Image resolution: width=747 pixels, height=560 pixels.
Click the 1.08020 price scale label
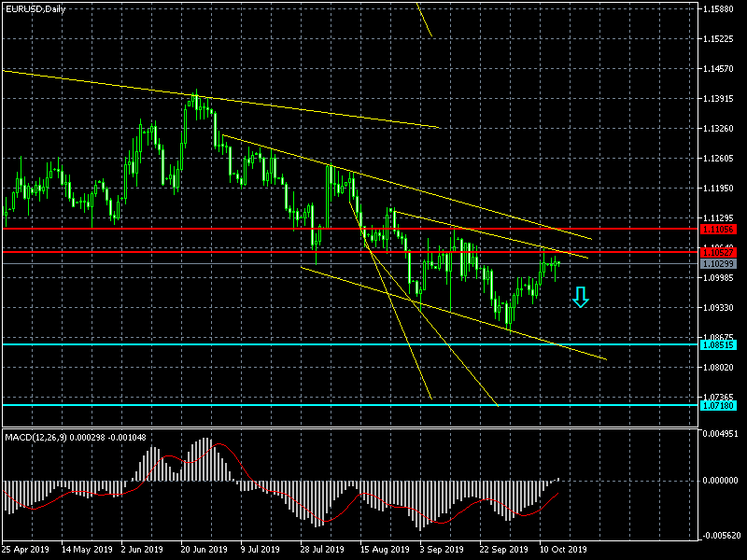(x=718, y=368)
